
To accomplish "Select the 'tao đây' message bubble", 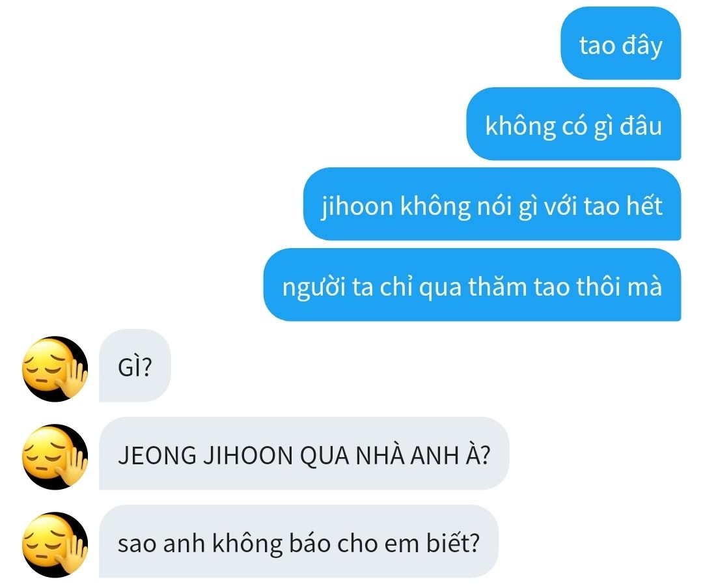I will [x=620, y=44].
